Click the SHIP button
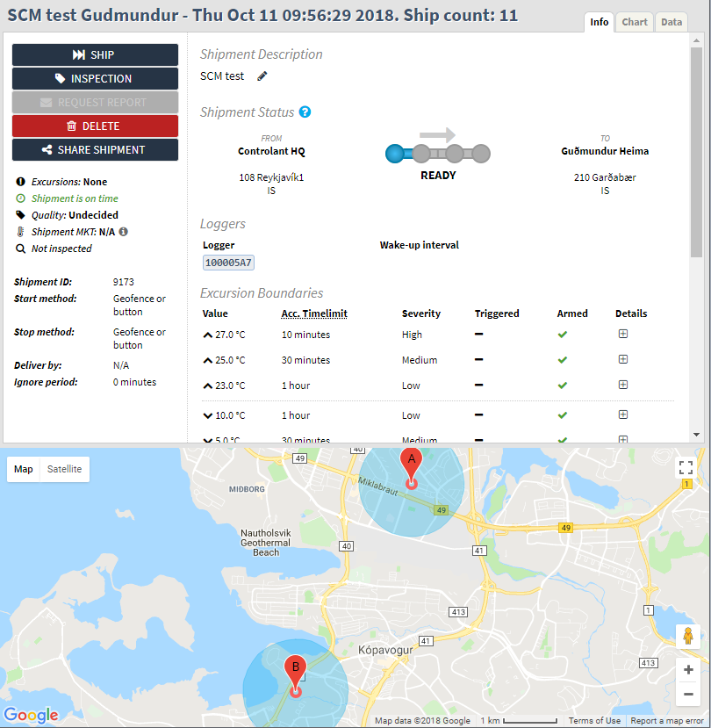The width and height of the screenshot is (711, 728). click(95, 54)
